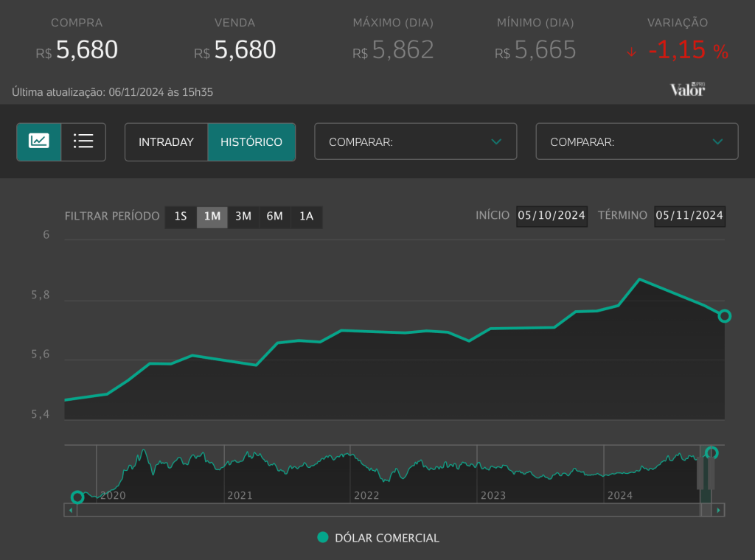
Task: Click the green Dólar Comercial legend dot
Action: (322, 537)
